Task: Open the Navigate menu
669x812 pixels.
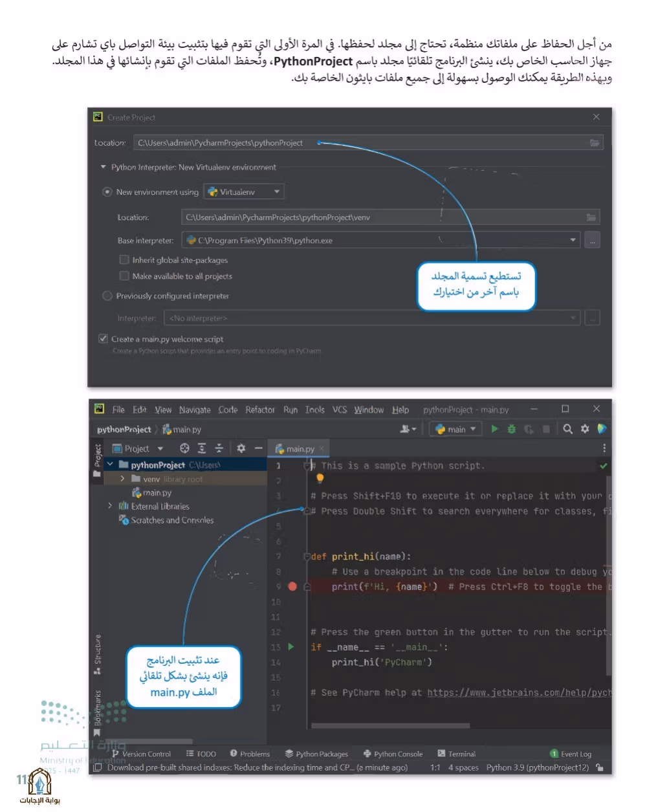Action: click(x=195, y=410)
